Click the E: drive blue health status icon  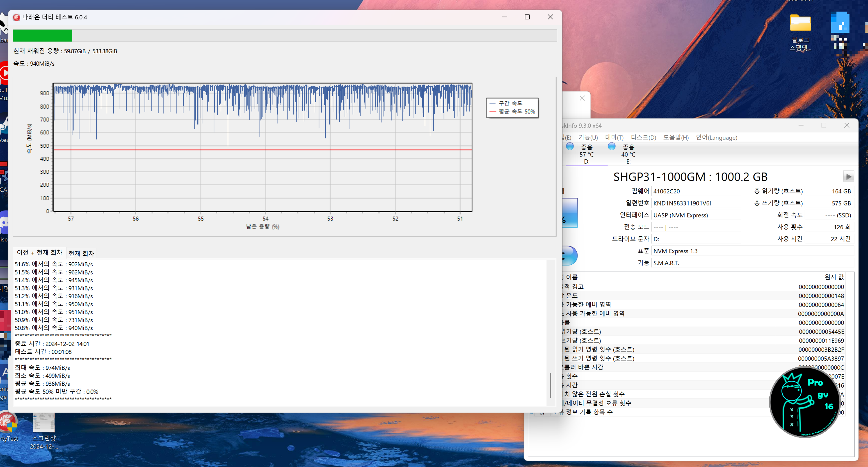point(611,146)
